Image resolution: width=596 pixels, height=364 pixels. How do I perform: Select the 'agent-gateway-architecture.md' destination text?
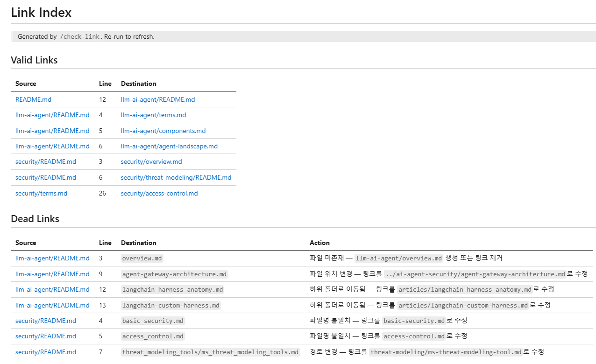click(174, 274)
